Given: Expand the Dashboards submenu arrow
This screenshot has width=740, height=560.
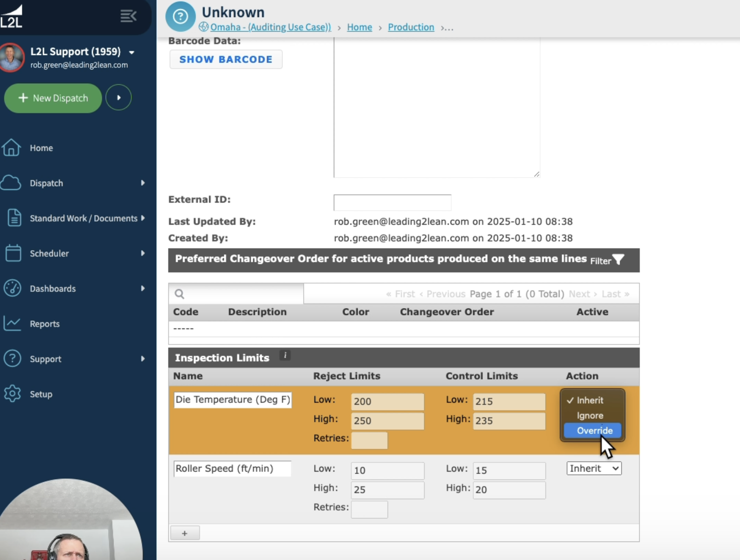Looking at the screenshot, I should [143, 288].
